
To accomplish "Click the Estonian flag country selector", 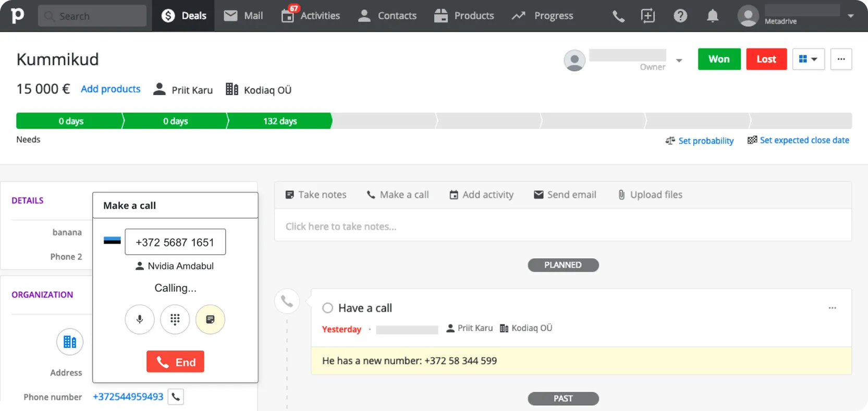I will click(112, 241).
